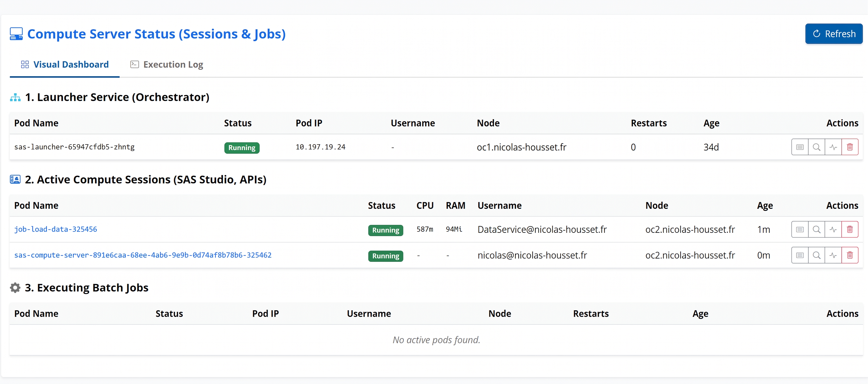The image size is (868, 384).
Task: Click the 0m age value
Action: [764, 255]
